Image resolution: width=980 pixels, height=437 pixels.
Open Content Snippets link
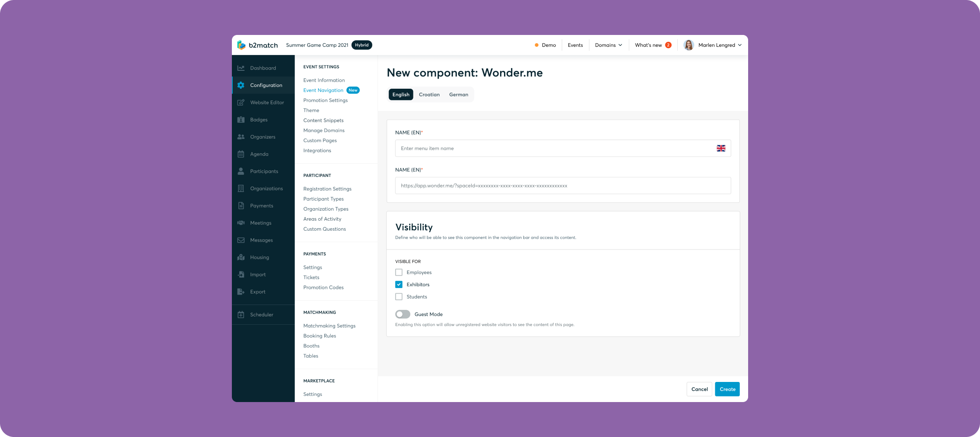pyautogui.click(x=323, y=121)
